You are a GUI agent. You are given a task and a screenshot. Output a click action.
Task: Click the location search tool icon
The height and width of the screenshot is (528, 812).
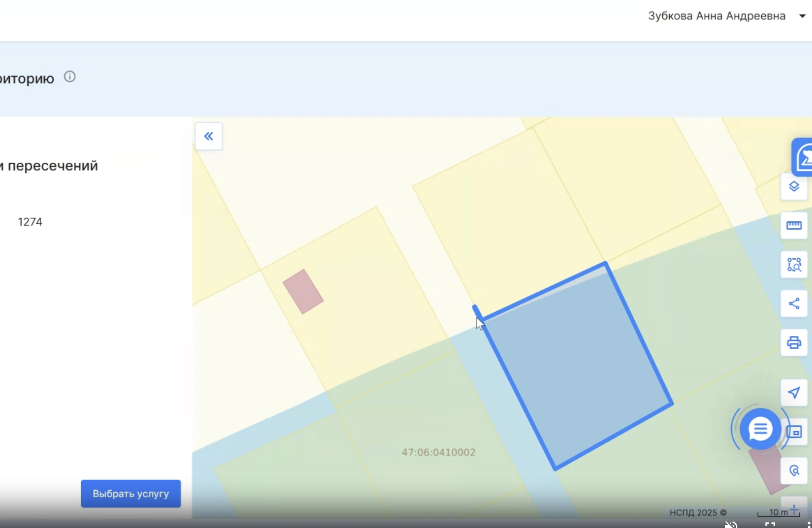794,471
